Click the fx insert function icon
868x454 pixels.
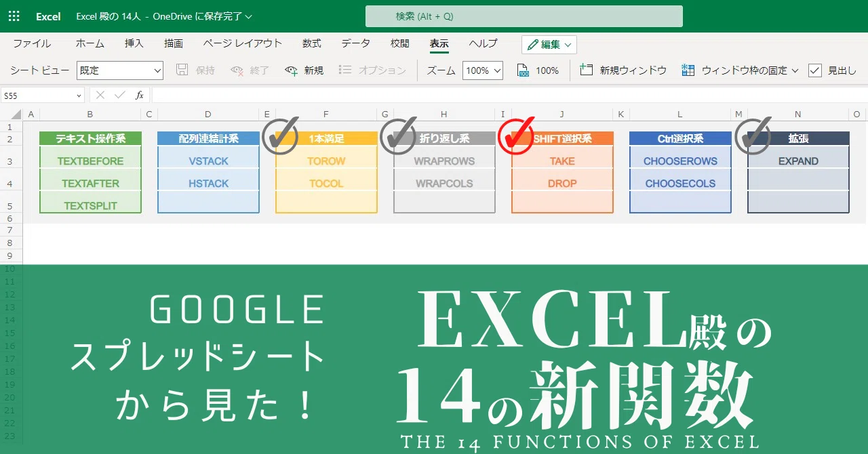click(139, 96)
